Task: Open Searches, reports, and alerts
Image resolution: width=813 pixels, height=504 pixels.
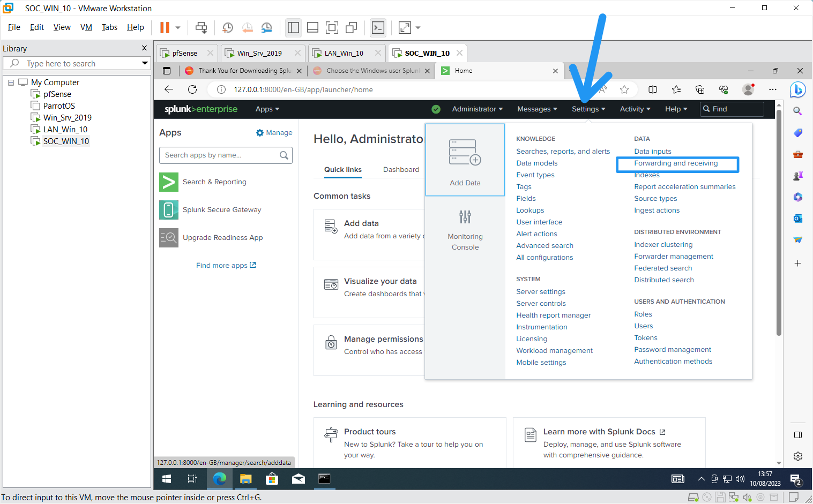Action: (563, 152)
